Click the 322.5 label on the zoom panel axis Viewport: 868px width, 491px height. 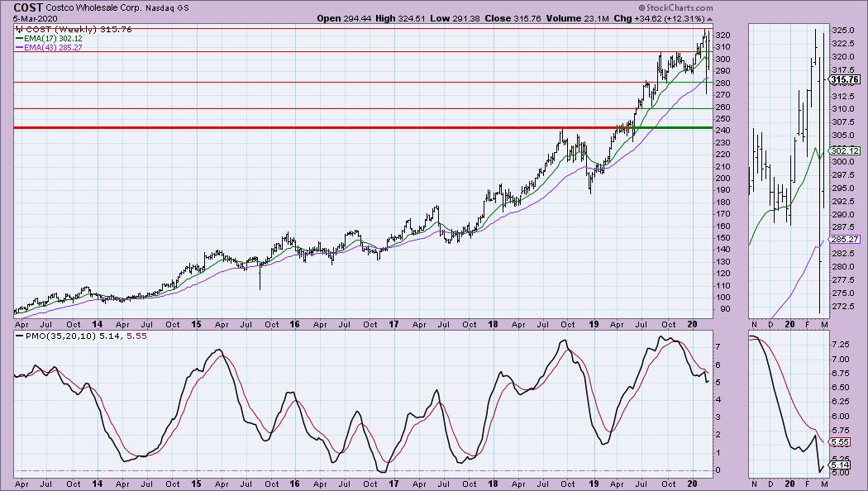842,43
